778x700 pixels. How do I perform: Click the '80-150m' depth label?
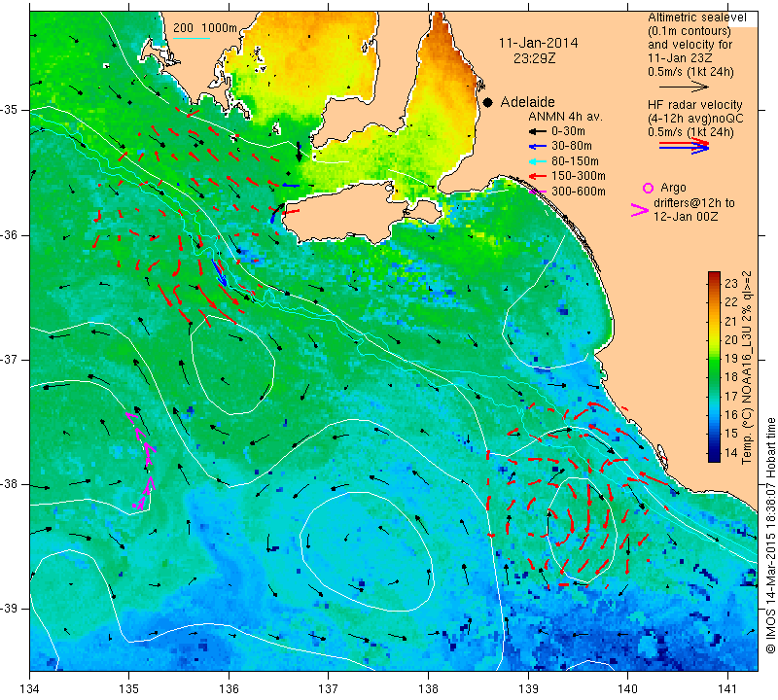tap(575, 161)
